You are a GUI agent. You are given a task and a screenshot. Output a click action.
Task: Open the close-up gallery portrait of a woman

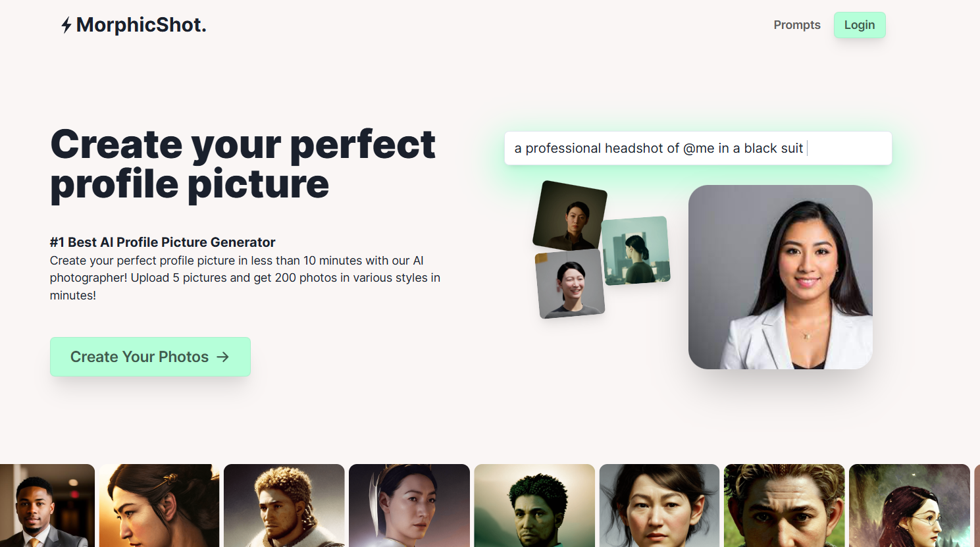pos(659,506)
